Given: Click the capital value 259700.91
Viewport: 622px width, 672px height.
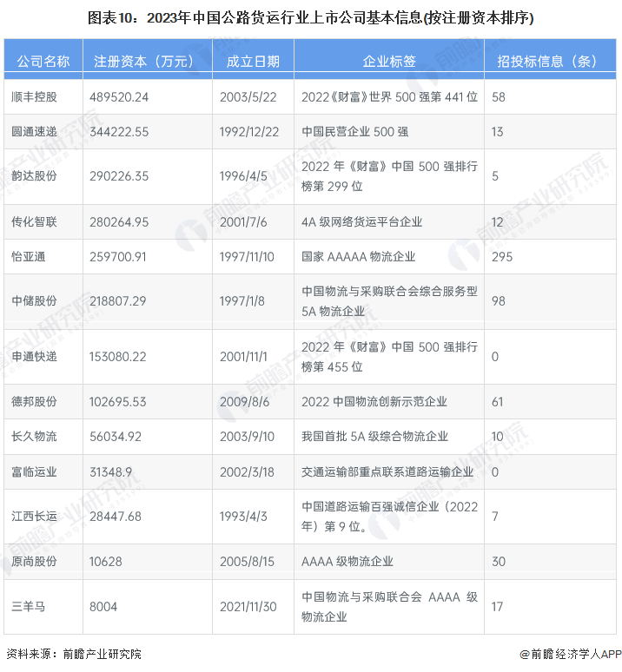Looking at the screenshot, I should coord(118,257).
